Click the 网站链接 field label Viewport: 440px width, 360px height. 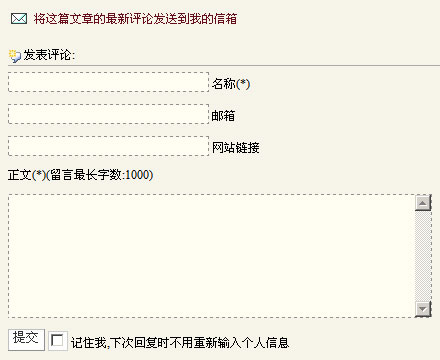(x=236, y=147)
